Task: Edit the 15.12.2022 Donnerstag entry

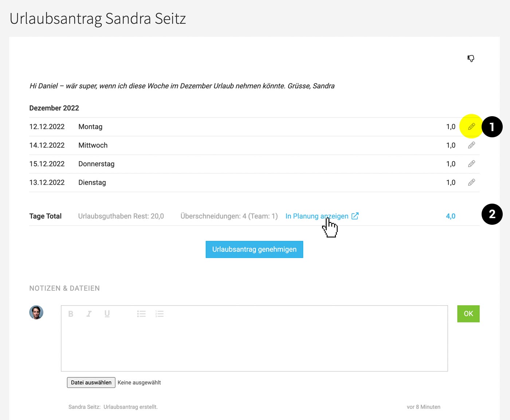Action: click(471, 164)
